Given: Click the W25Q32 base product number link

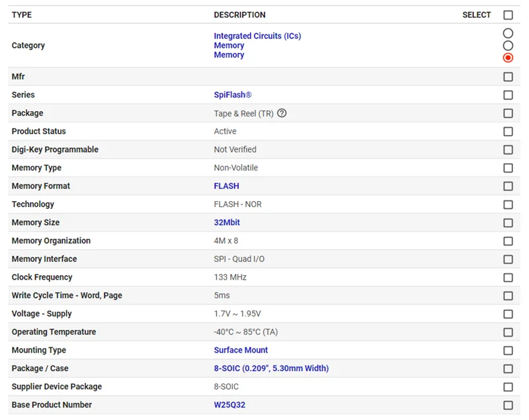Looking at the screenshot, I should (229, 405).
